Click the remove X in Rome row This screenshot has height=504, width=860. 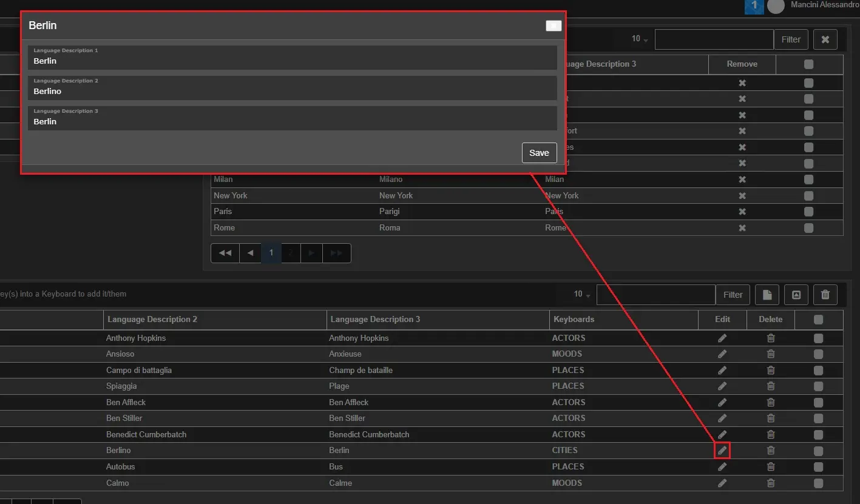click(x=742, y=228)
